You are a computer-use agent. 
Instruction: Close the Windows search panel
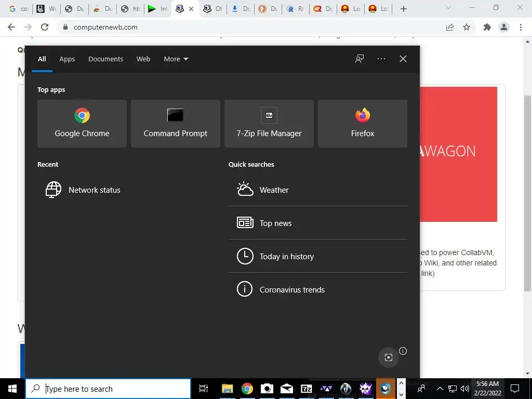403,59
